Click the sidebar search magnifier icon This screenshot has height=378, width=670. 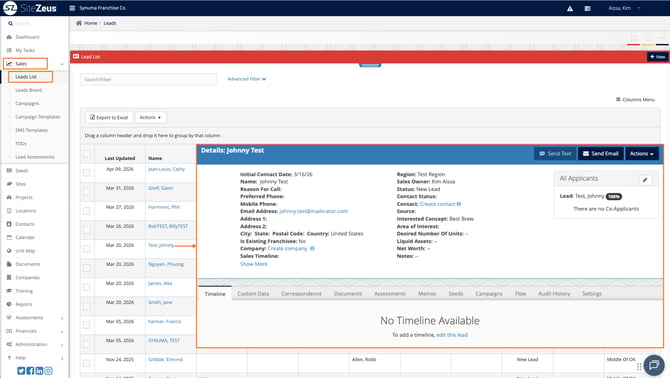10,23
